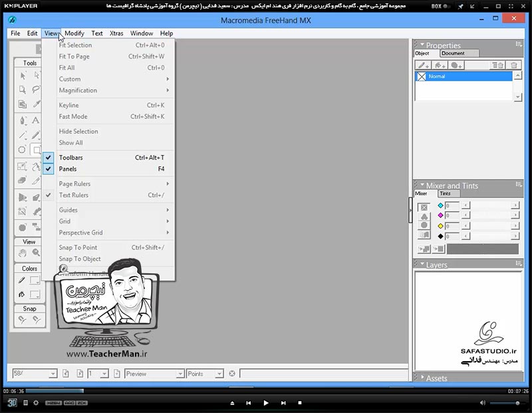
Task: Select the Lasso tool
Action: (36, 90)
